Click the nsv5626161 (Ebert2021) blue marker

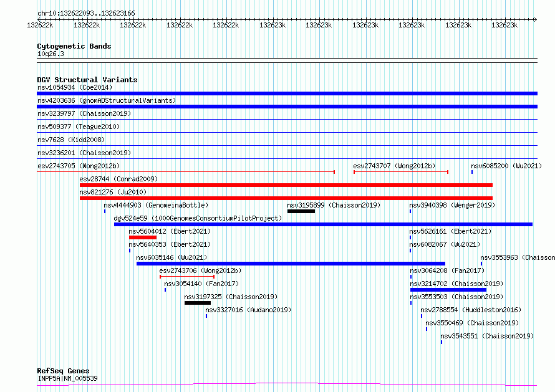pos(410,237)
